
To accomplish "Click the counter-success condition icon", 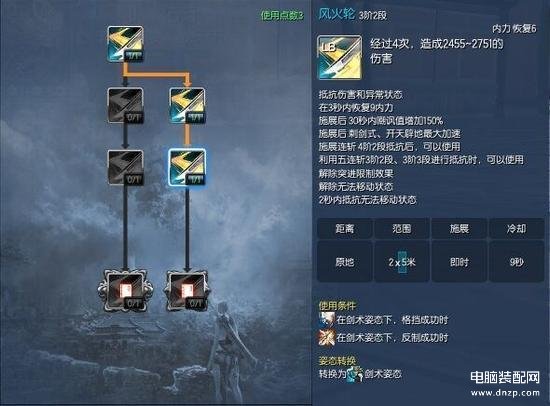I will point(327,337).
